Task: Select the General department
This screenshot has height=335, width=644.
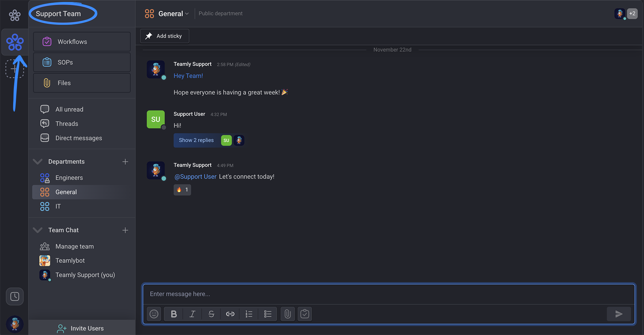Action: pyautogui.click(x=82, y=192)
